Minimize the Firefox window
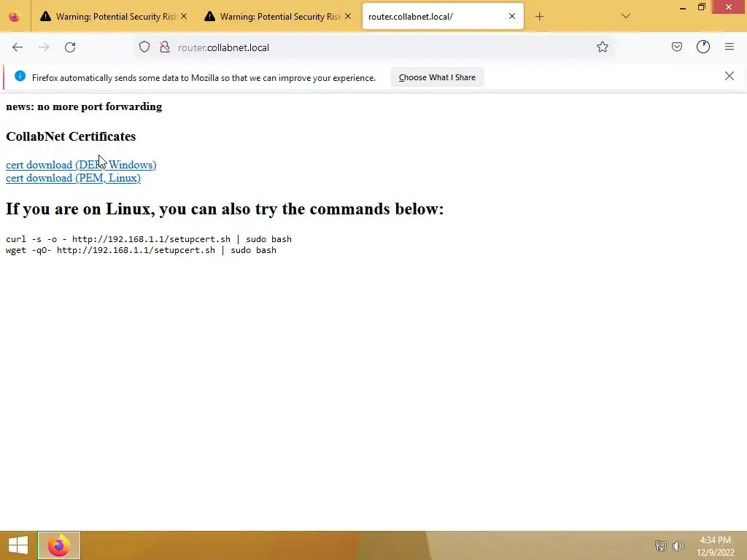 pos(683,7)
